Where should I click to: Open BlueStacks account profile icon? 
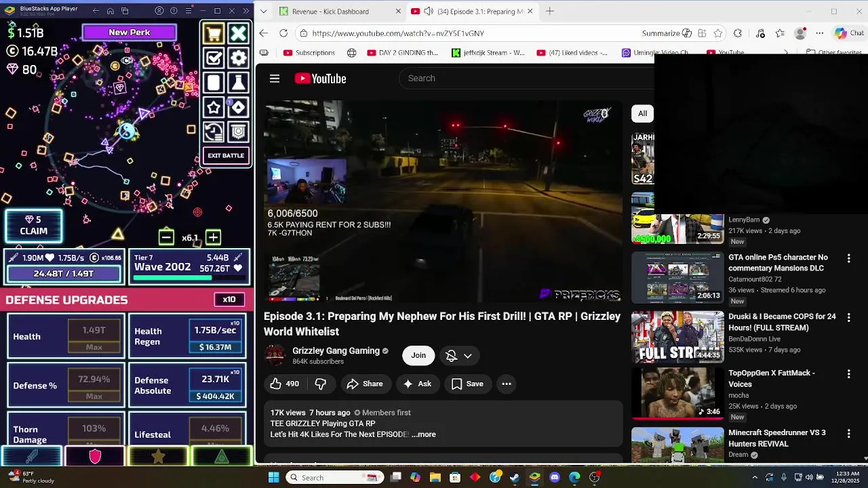point(159,11)
